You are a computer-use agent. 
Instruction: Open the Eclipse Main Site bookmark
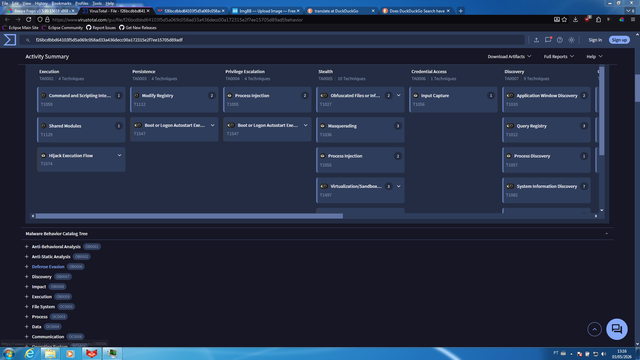pos(20,28)
